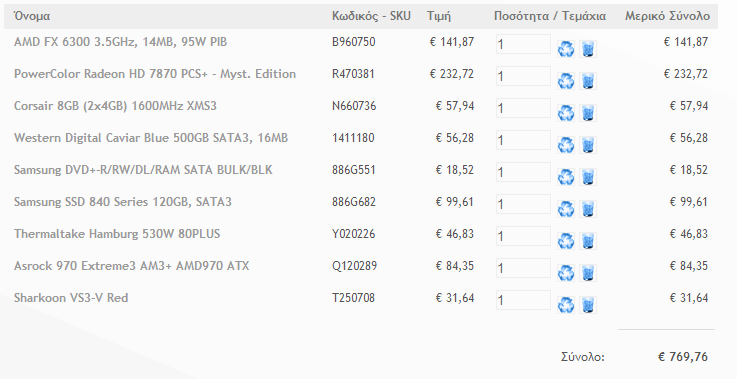Image resolution: width=737 pixels, height=379 pixels.
Task: Trash the Samsung DVD+-R/RW drive item
Action: coord(588,177)
